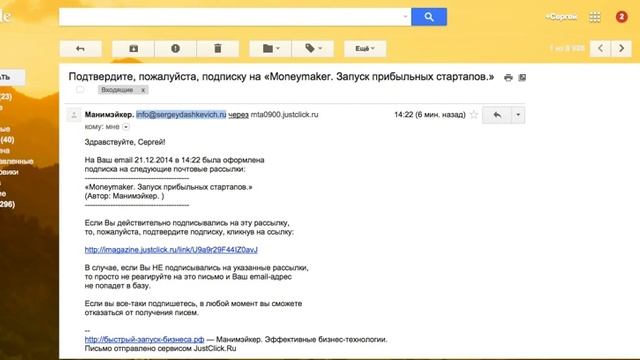The height and width of the screenshot is (360, 640).
Task: Open the быстрый-запуск-бизнеса.рф link
Action: coord(144,339)
